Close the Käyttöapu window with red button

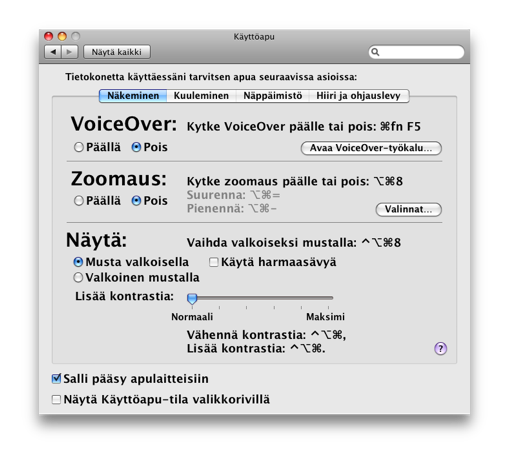click(49, 36)
